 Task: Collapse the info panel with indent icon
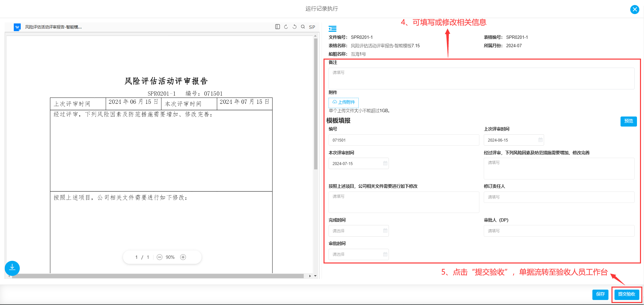click(332, 29)
